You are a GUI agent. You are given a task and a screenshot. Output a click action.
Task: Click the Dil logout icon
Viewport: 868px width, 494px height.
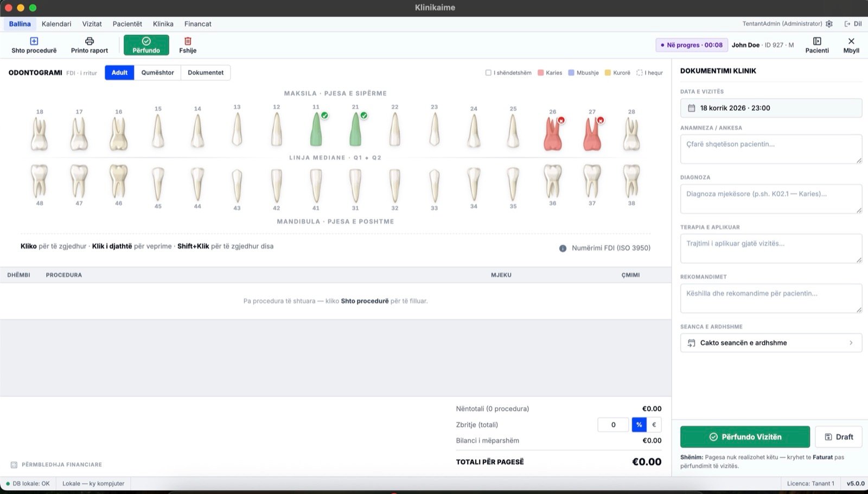pyautogui.click(x=847, y=24)
